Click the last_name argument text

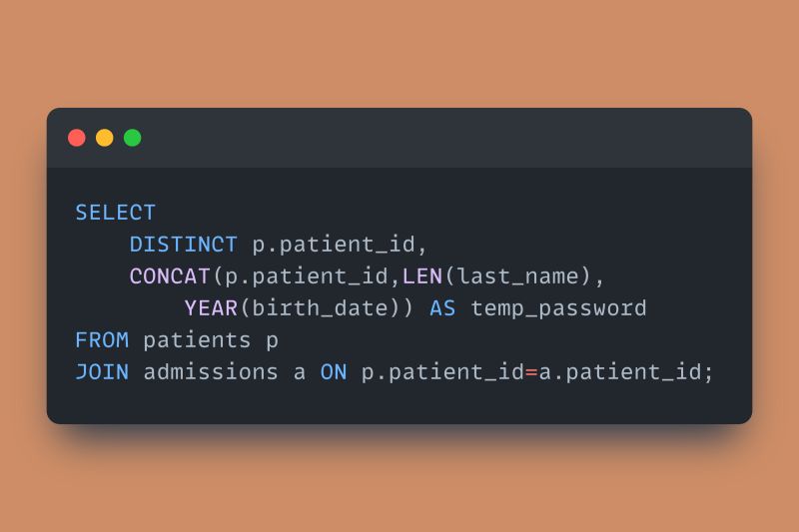[518, 276]
